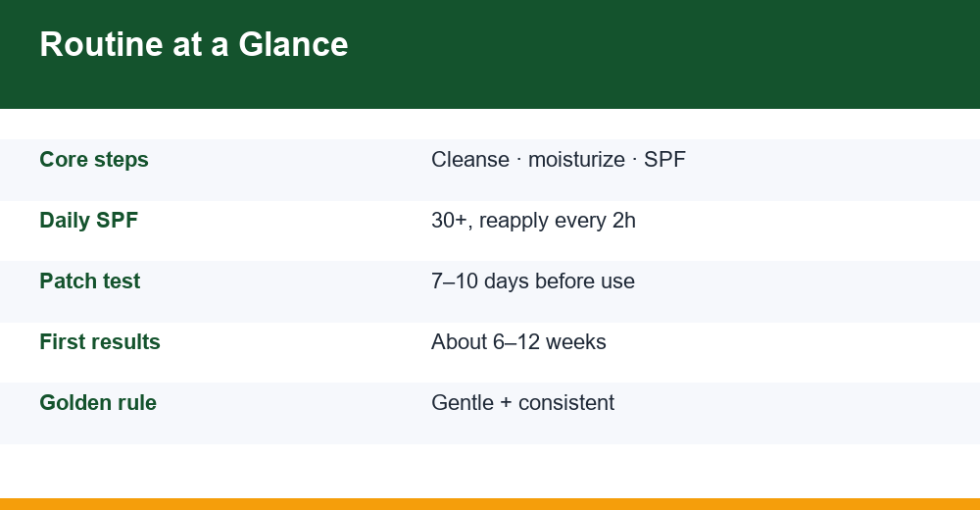Select the "Golden rule" label
The height and width of the screenshot is (510, 980).
(98, 402)
